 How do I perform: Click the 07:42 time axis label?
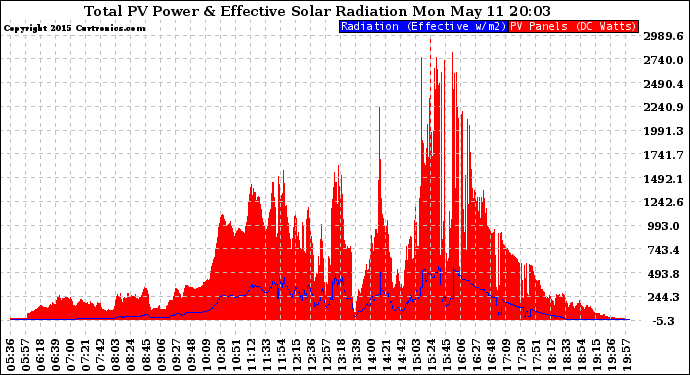point(101,354)
